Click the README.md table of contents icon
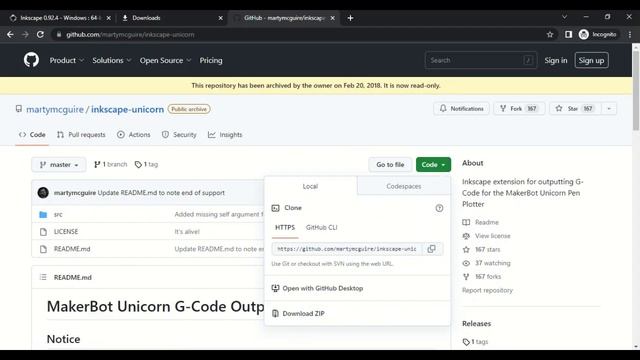This screenshot has height=360, width=640. coord(43,277)
